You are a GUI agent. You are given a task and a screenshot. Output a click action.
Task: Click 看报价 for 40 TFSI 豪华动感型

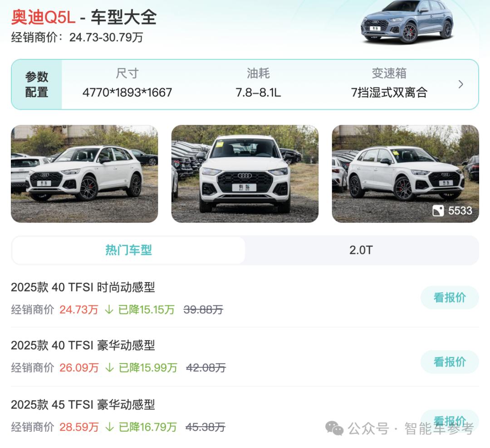449,362
